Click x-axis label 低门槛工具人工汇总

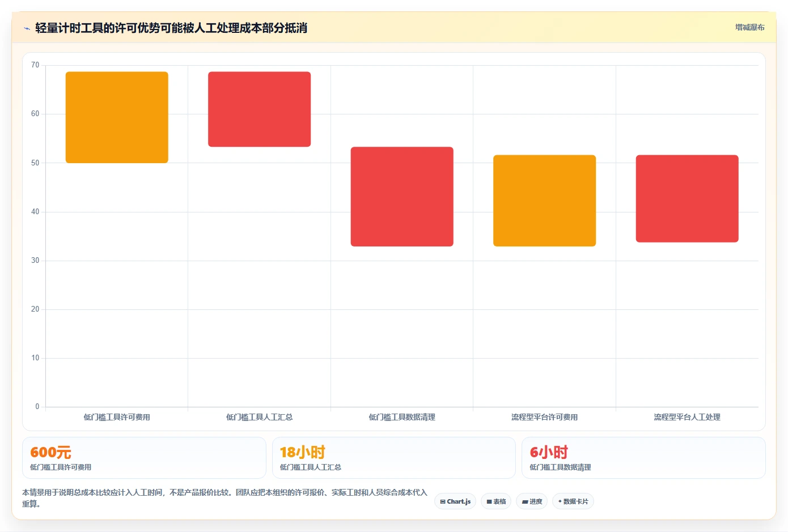click(259, 417)
